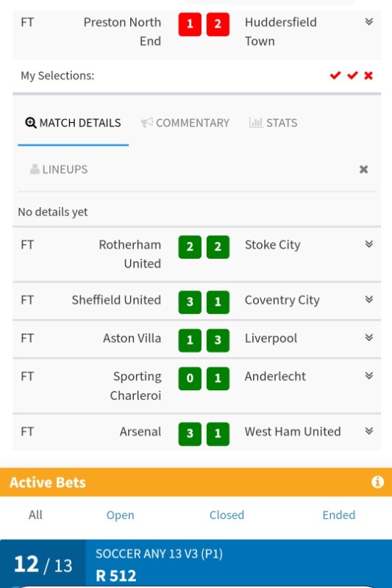Click the Active Bets info icon
This screenshot has height=588, width=392.
377,481
